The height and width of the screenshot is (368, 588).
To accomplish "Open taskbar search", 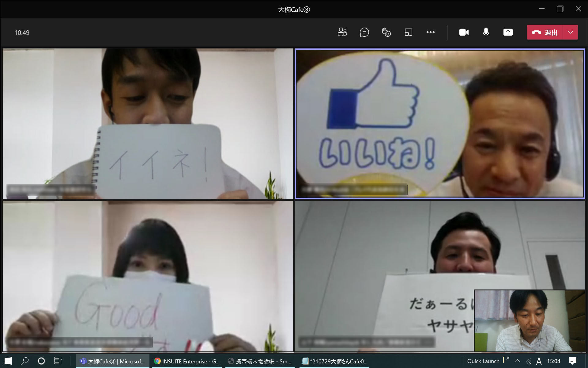I will click(x=25, y=361).
